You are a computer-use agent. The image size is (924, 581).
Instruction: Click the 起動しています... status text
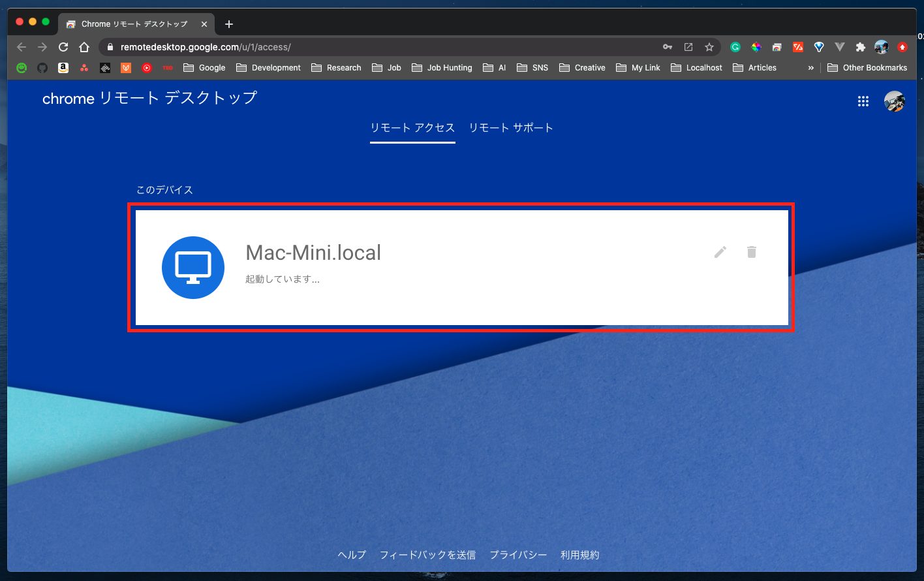tap(283, 279)
